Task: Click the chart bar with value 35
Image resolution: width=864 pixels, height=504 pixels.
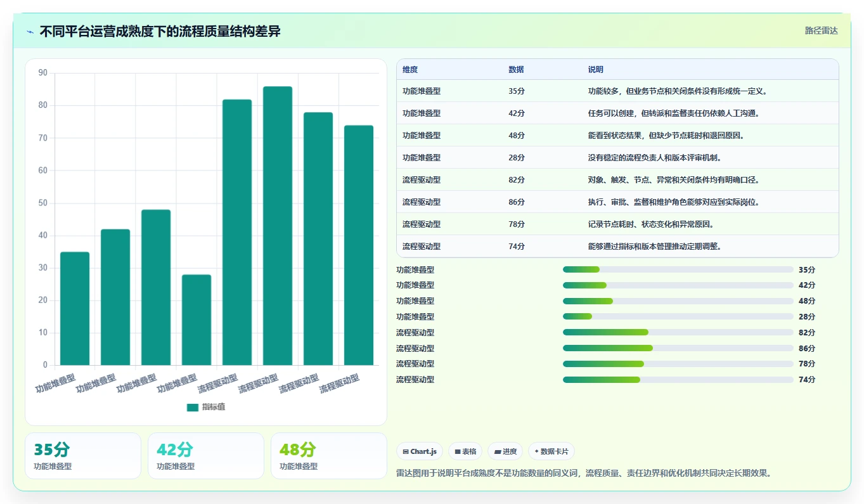Action: pos(75,309)
